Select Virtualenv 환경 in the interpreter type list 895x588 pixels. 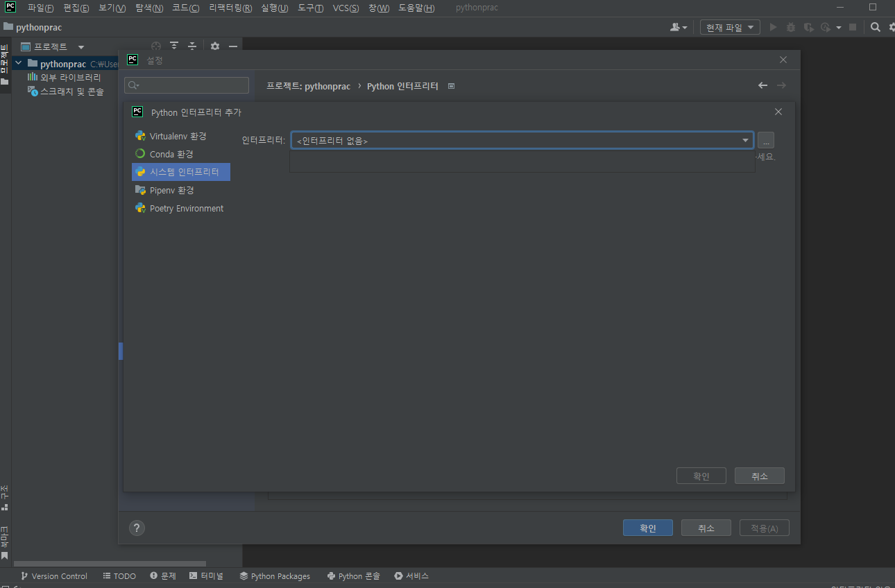(x=180, y=136)
